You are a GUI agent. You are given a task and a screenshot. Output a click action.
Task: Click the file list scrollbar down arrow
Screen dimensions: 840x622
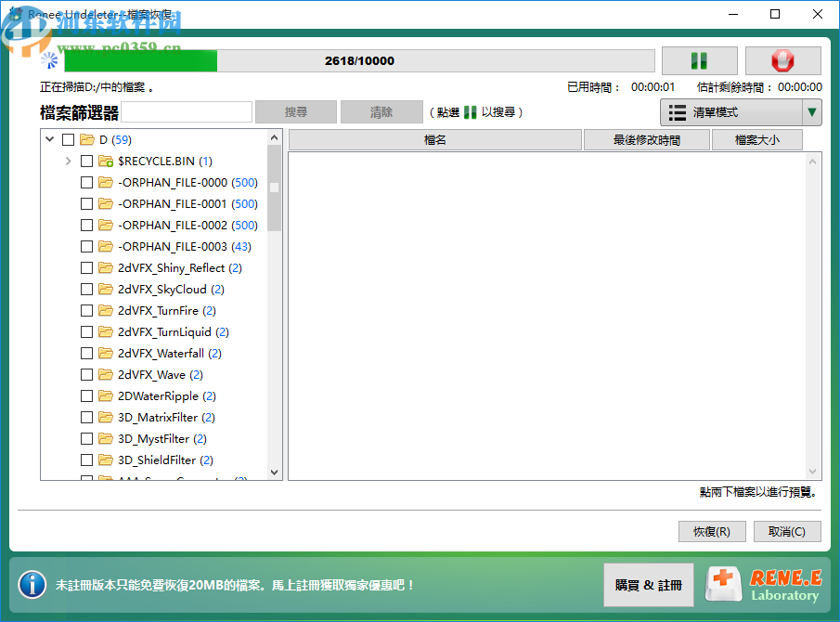pos(813,472)
